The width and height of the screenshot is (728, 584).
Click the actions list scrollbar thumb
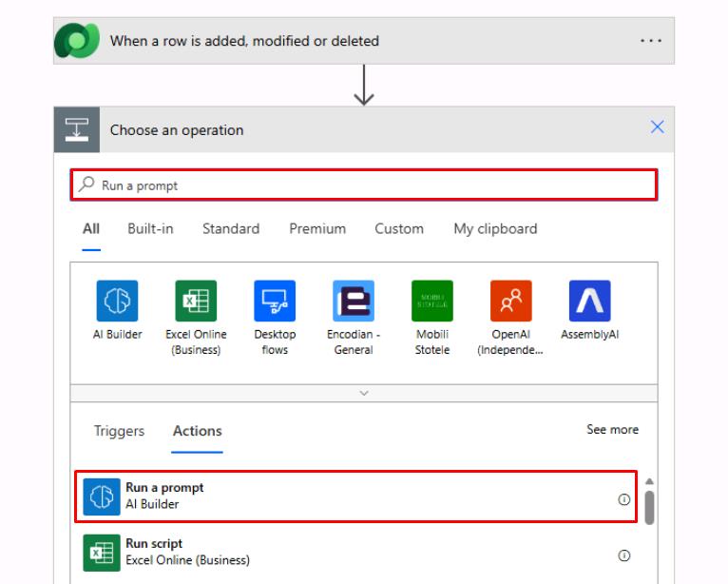[649, 507]
